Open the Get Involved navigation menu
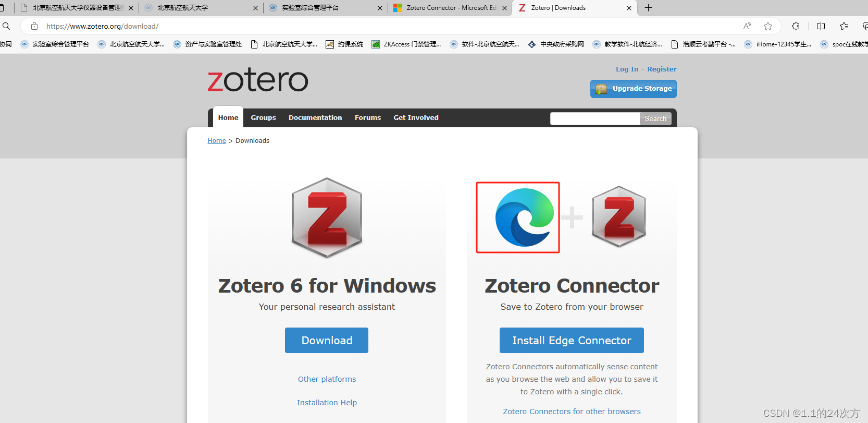 (416, 117)
